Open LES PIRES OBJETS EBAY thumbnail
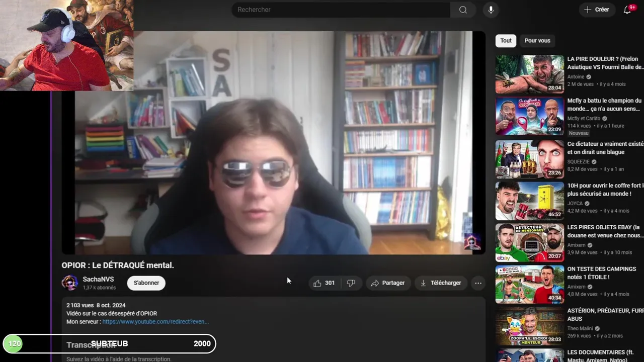This screenshot has height=362, width=644. coord(530,243)
